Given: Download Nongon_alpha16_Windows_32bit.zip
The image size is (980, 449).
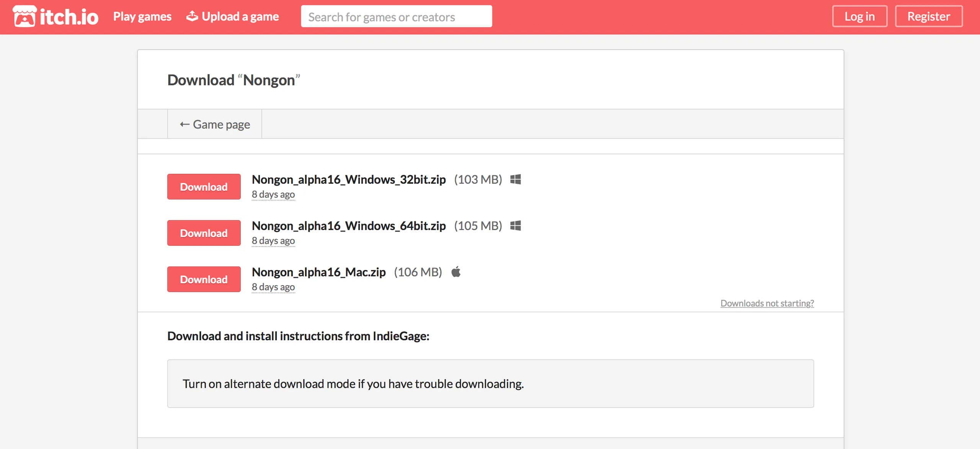Looking at the screenshot, I should pyautogui.click(x=204, y=187).
